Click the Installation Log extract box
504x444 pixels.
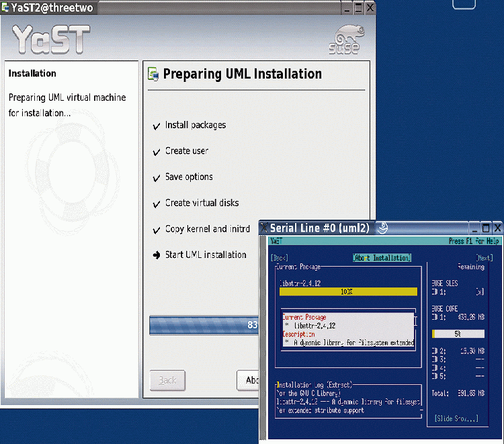(x=349, y=402)
